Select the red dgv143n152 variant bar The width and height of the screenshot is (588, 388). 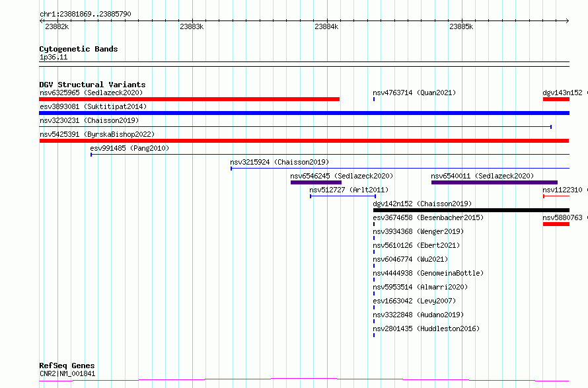(556, 99)
